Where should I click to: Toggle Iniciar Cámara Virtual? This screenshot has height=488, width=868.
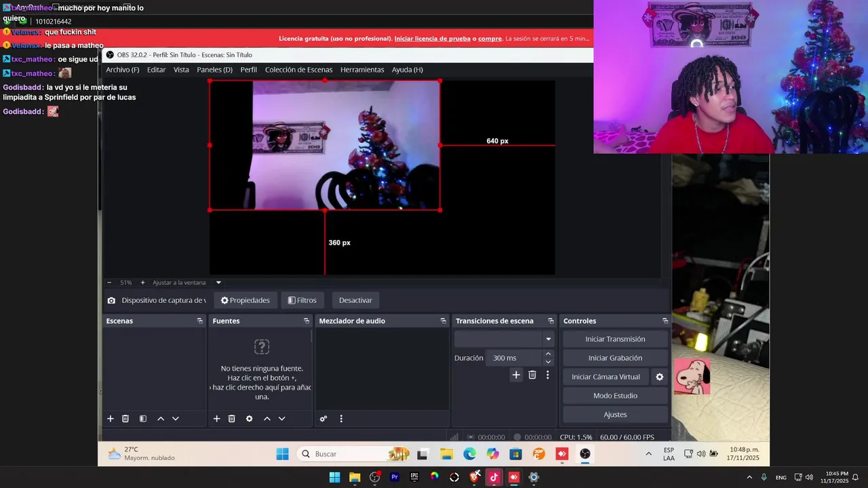(606, 377)
